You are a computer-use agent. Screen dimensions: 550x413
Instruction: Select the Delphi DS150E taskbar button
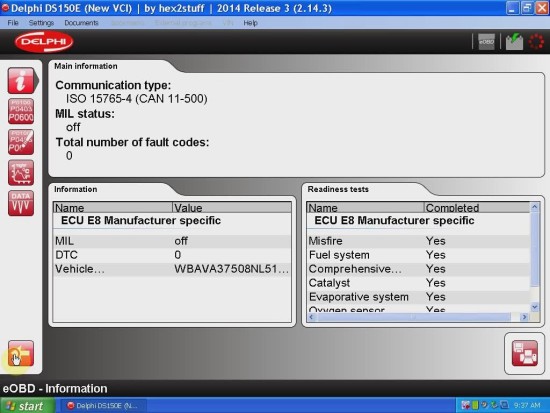point(104,406)
